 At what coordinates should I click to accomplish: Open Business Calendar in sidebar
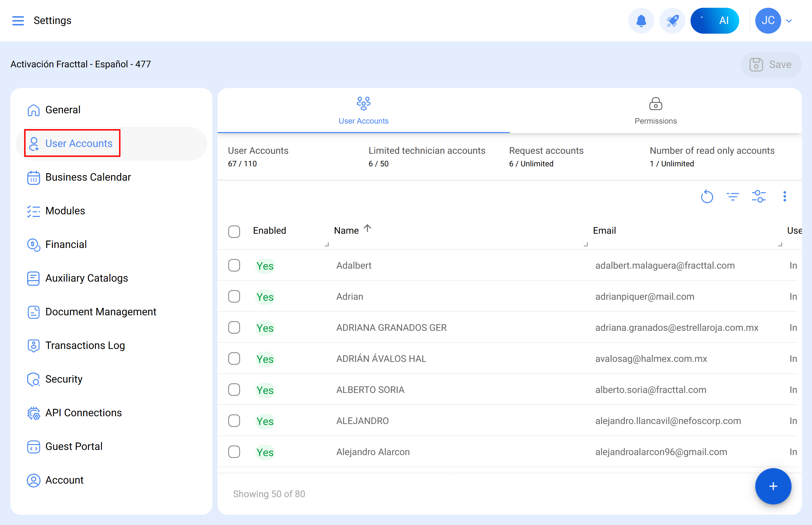(x=88, y=177)
